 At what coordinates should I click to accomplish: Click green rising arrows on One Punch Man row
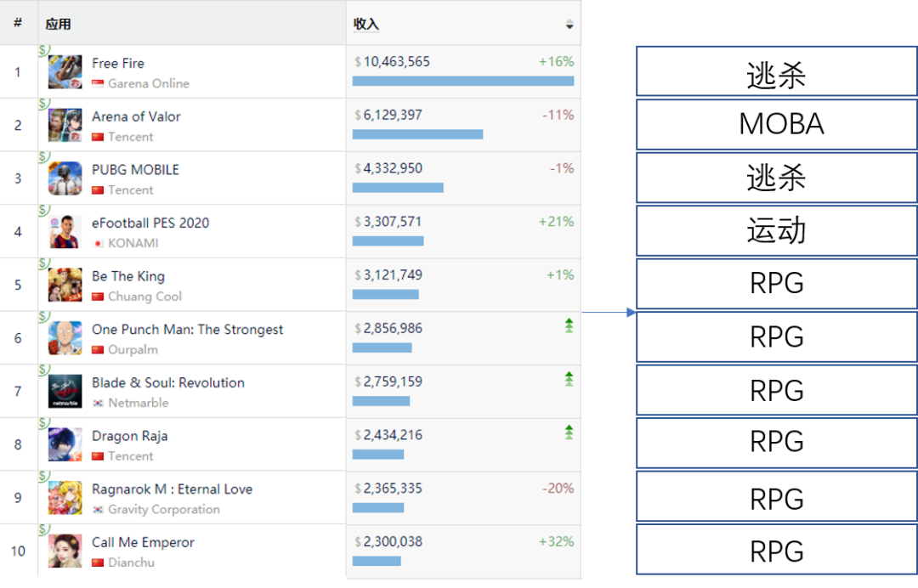[569, 326]
